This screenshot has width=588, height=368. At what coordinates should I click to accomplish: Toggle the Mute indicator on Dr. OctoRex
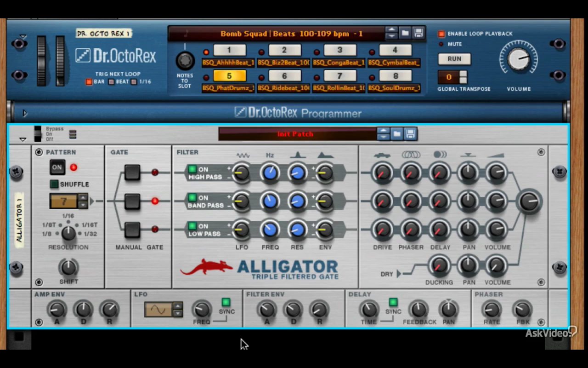441,44
